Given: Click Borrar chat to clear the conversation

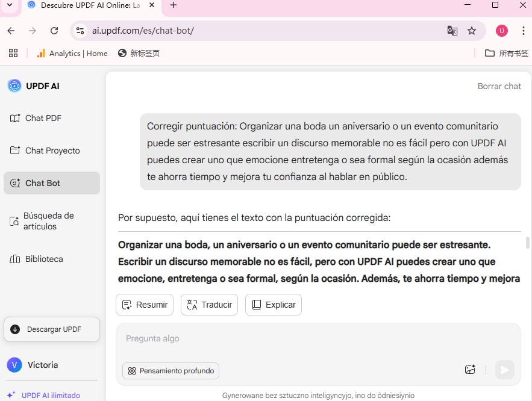Looking at the screenshot, I should [x=499, y=86].
